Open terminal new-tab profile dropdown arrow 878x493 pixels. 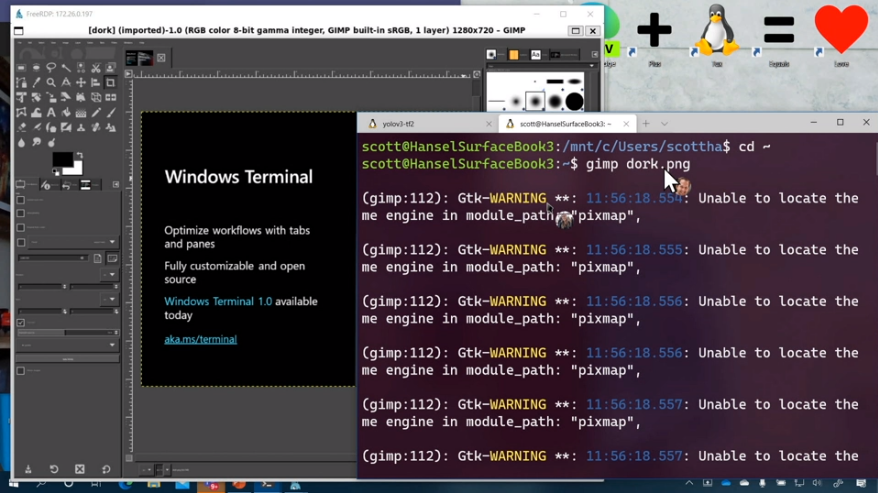coord(664,124)
